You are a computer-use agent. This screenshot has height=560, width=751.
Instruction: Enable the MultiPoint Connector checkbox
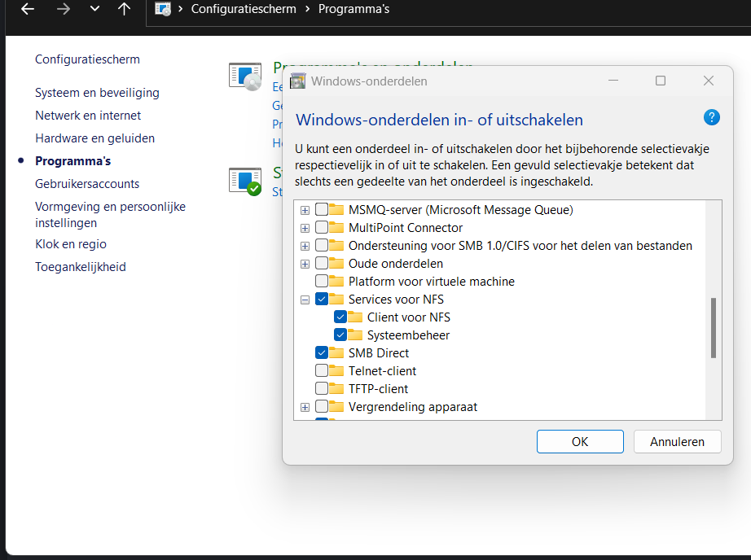322,227
